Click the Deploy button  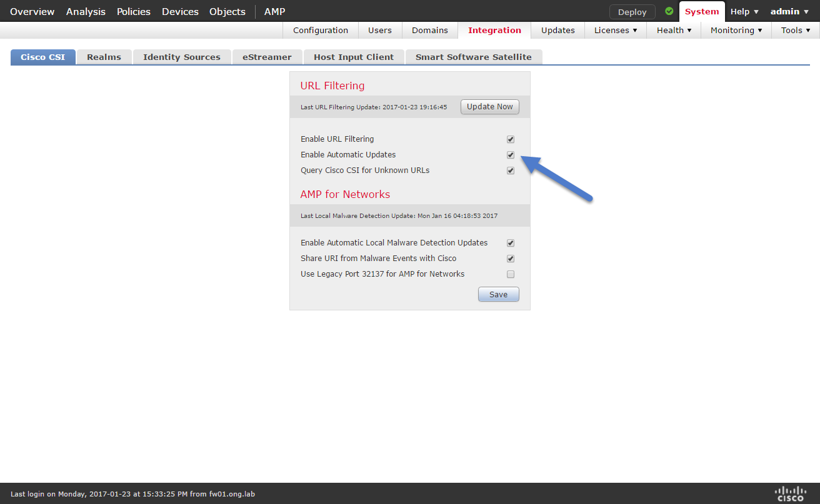pos(632,12)
